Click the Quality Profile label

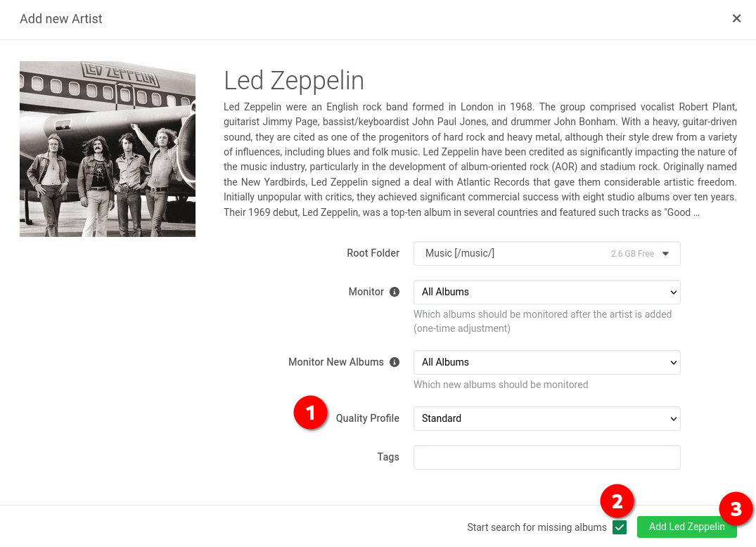tap(367, 418)
